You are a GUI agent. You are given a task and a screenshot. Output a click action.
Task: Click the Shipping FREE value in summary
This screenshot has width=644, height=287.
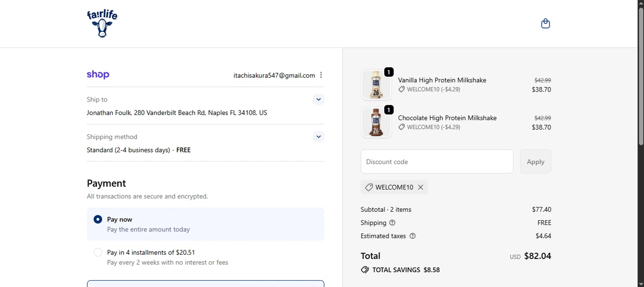(x=544, y=223)
